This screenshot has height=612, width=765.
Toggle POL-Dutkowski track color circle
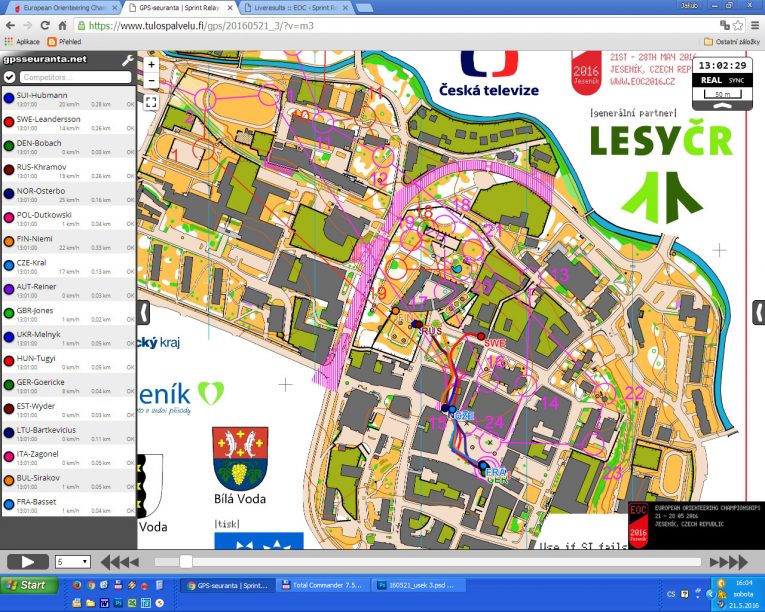(x=9, y=217)
